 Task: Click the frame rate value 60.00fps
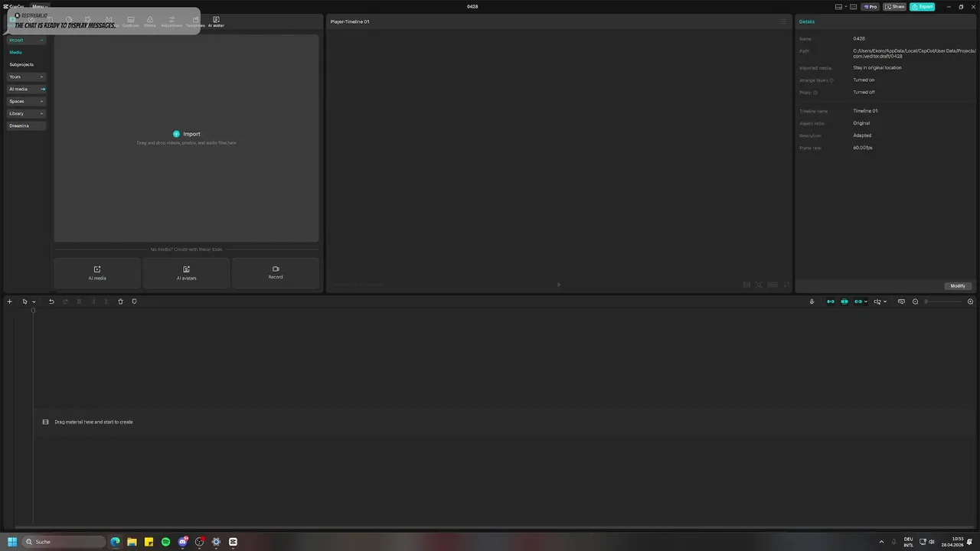tap(863, 148)
